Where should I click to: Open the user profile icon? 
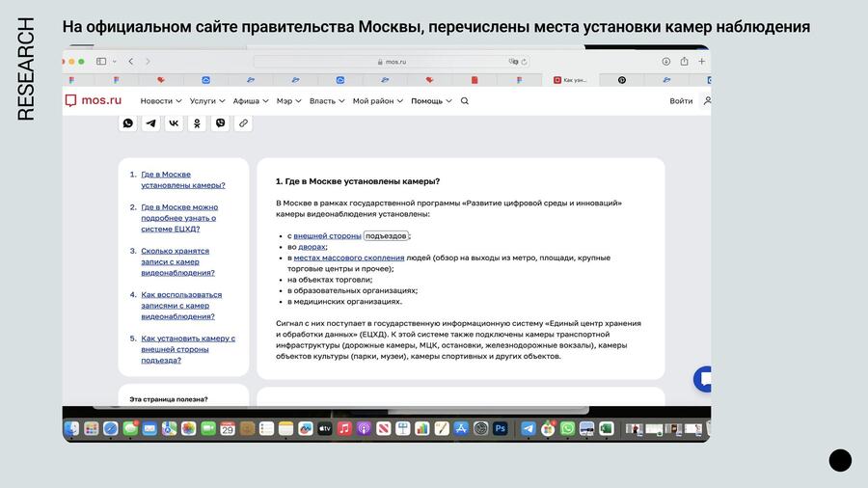[x=707, y=100]
